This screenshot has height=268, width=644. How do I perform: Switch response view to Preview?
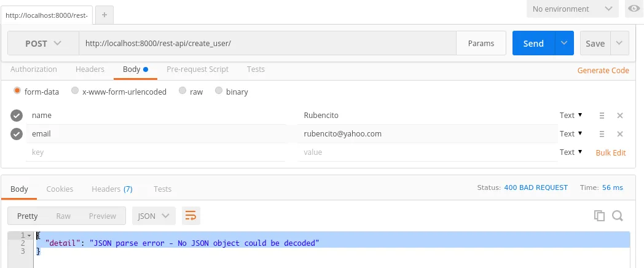click(x=103, y=216)
